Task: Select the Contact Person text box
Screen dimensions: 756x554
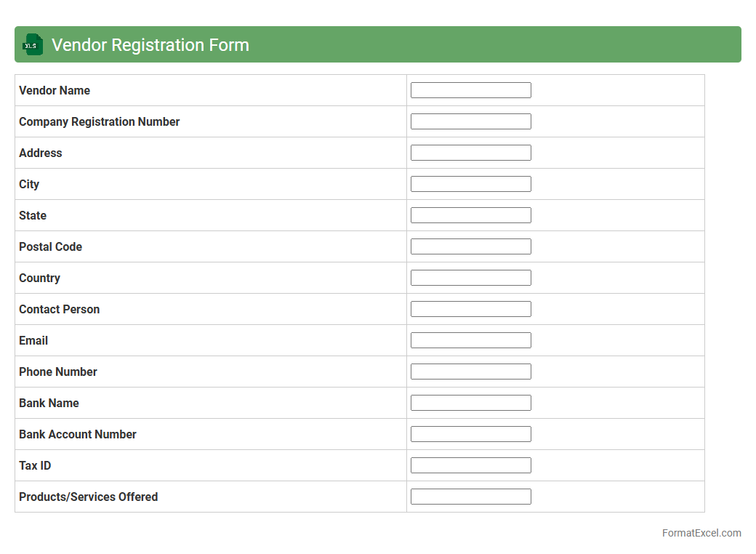Action: pos(470,309)
